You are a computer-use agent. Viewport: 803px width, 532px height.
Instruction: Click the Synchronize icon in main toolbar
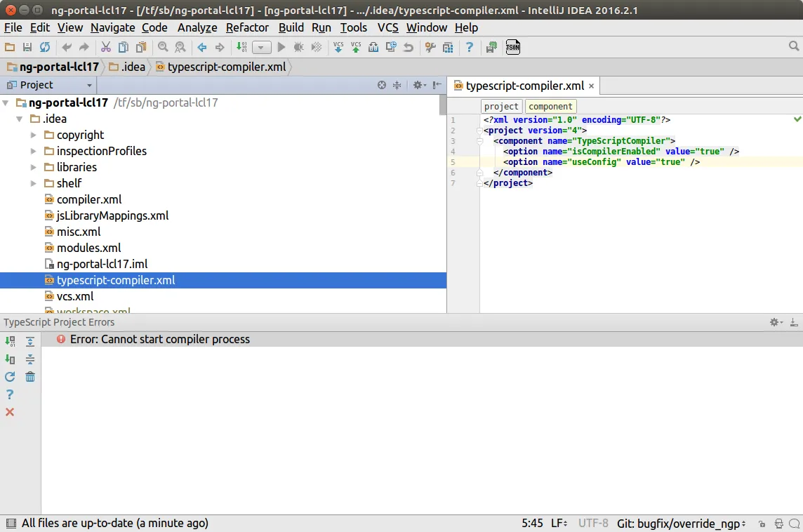tap(45, 47)
